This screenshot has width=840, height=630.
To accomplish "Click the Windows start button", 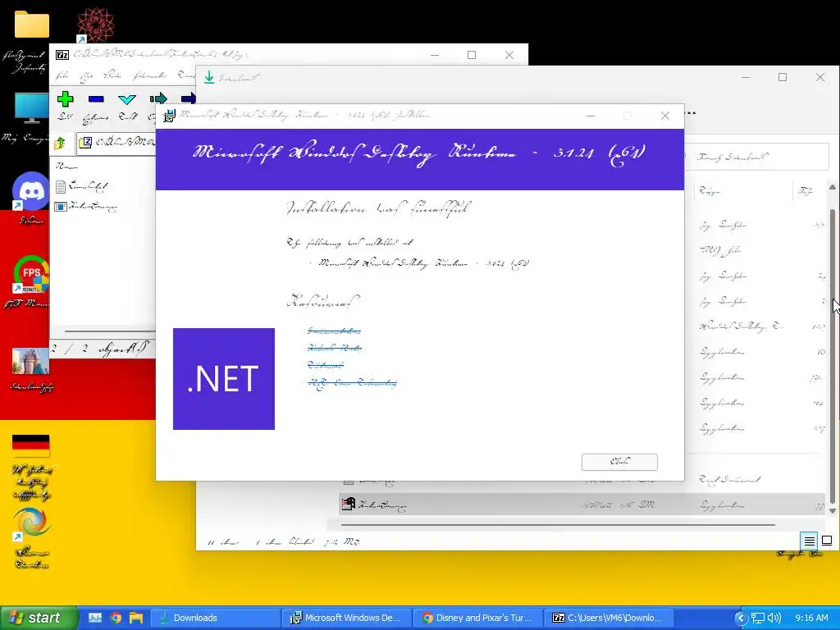I will (39, 618).
